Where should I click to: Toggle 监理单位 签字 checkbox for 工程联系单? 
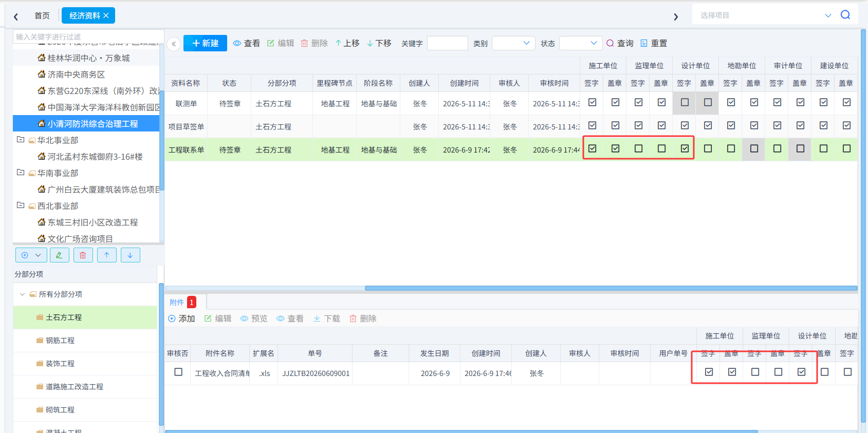639,149
